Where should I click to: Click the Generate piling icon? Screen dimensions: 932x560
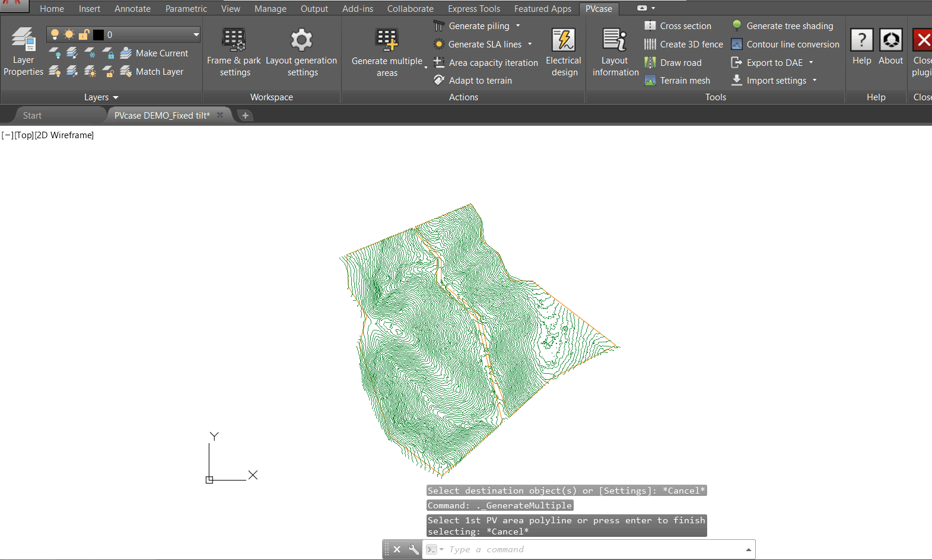[x=439, y=26]
